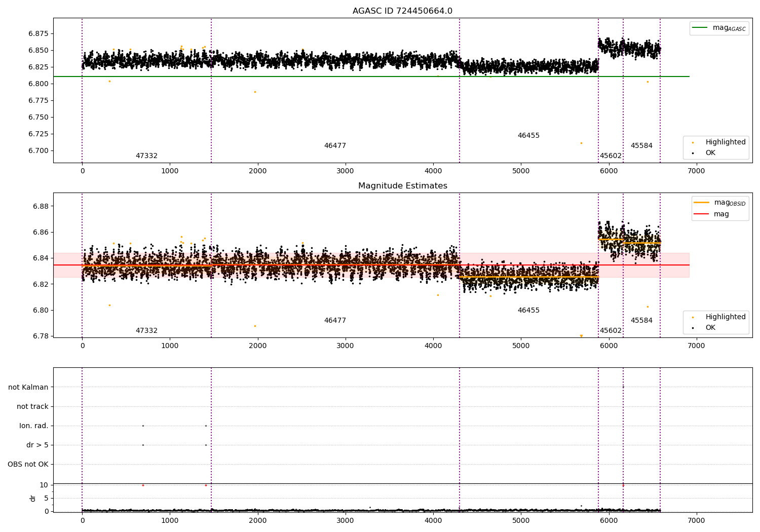The height and width of the screenshot is (532, 760).
Task: Click the 6.725 y-axis tick label
Action: pos(38,134)
